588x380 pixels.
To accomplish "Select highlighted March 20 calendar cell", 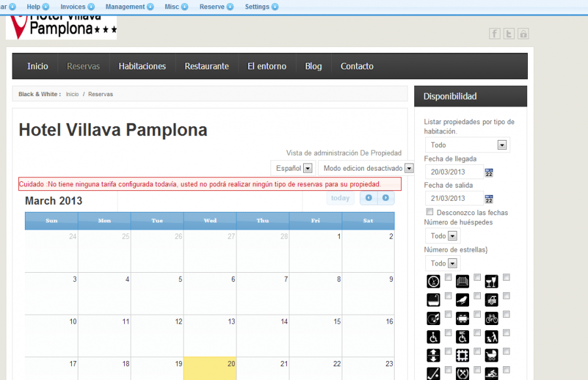I will point(210,368).
